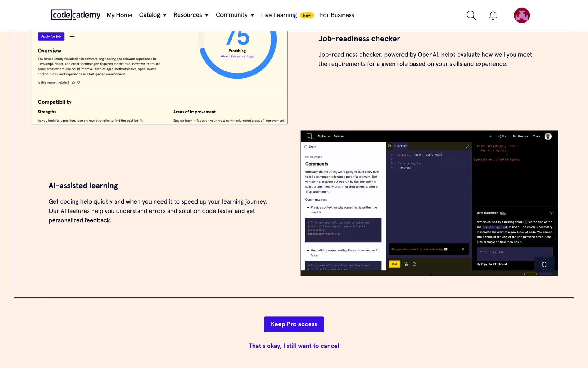This screenshot has height=368, width=588.
Task: Pause the AI-assisted learning video
Action: click(x=544, y=264)
